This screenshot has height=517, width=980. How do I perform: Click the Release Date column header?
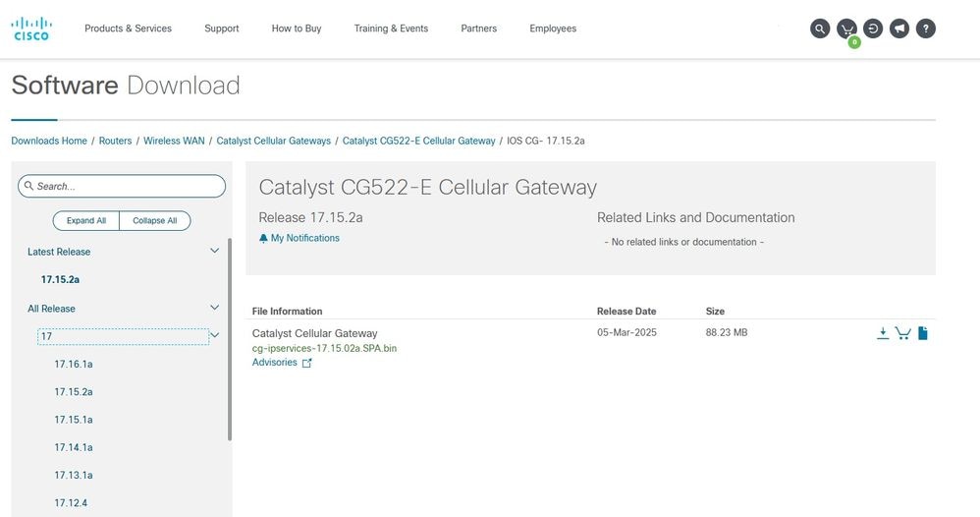(x=626, y=311)
